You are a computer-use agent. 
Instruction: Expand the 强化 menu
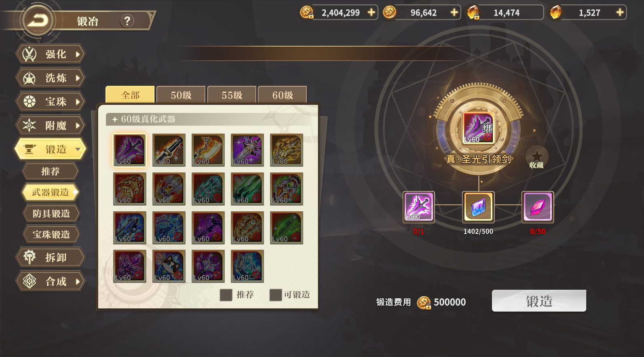(x=51, y=54)
